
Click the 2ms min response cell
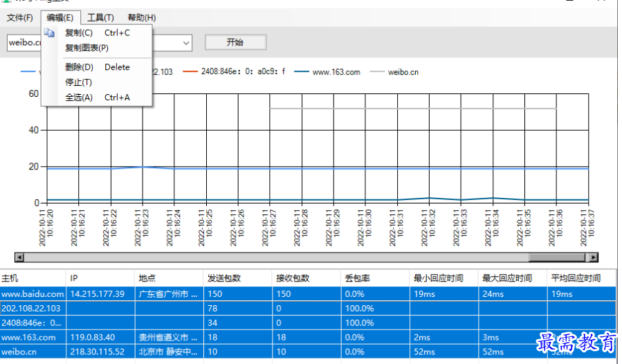point(444,338)
